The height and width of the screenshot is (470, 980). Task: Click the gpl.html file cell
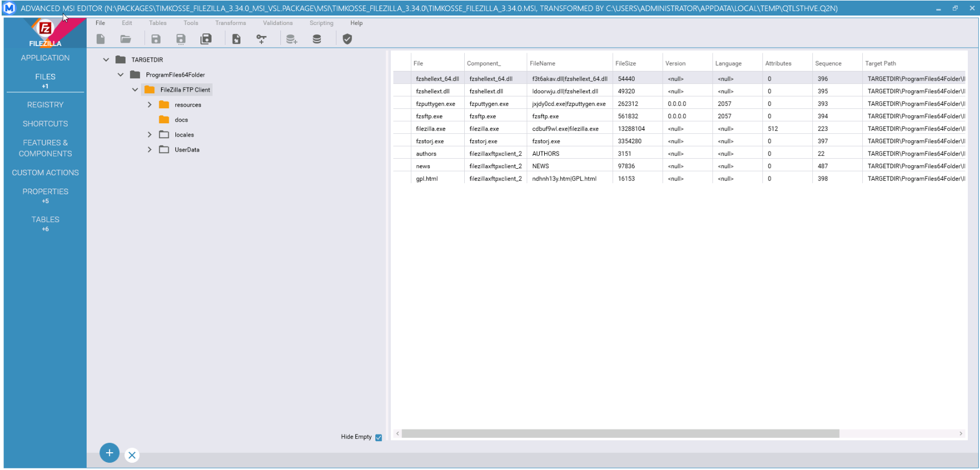click(x=438, y=179)
